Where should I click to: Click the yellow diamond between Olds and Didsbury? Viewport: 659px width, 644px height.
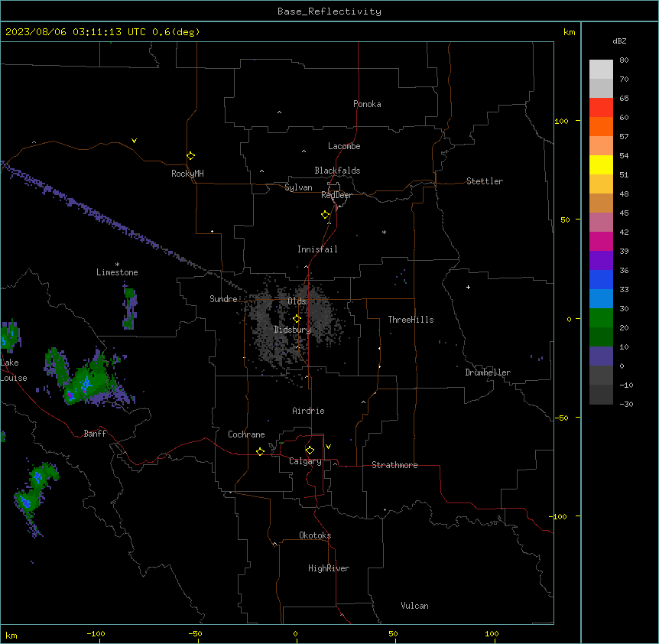tap(297, 319)
